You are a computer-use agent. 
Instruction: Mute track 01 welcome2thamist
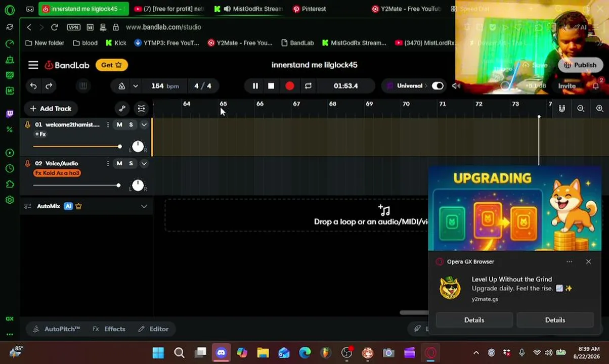pos(119,125)
